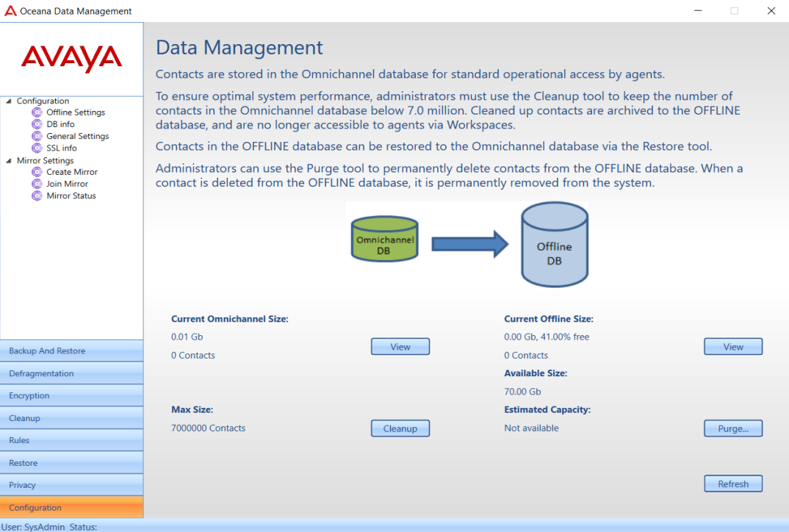789x532 pixels.
Task: Click the Data Management heading
Action: (x=239, y=48)
